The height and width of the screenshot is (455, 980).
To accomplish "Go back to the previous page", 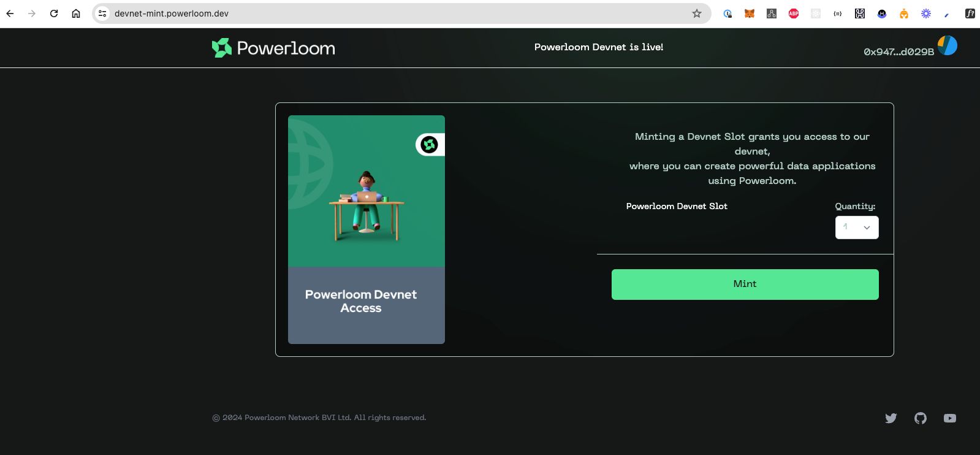I will (10, 13).
